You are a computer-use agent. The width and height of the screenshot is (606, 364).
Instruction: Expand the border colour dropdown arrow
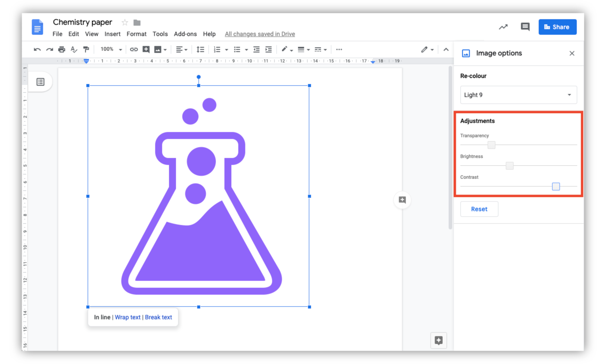pyautogui.click(x=292, y=50)
